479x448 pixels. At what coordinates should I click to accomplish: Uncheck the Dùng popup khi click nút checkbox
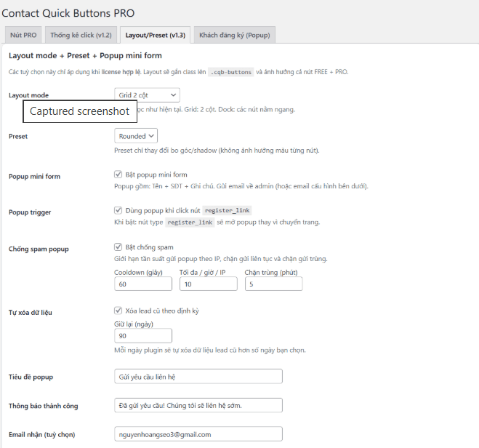click(x=118, y=210)
